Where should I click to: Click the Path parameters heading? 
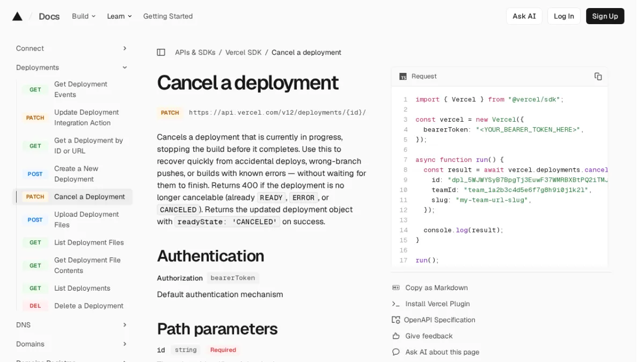[x=217, y=329]
